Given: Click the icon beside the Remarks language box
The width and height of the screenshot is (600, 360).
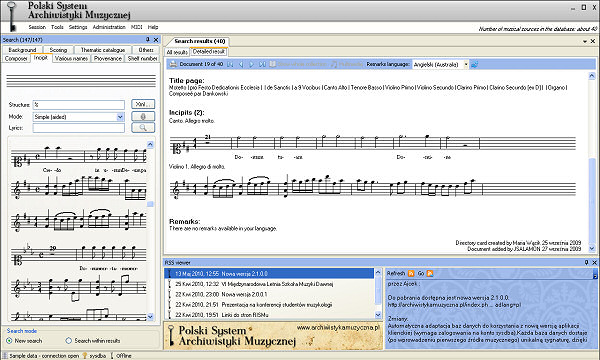Looking at the screenshot, I should coord(474,64).
